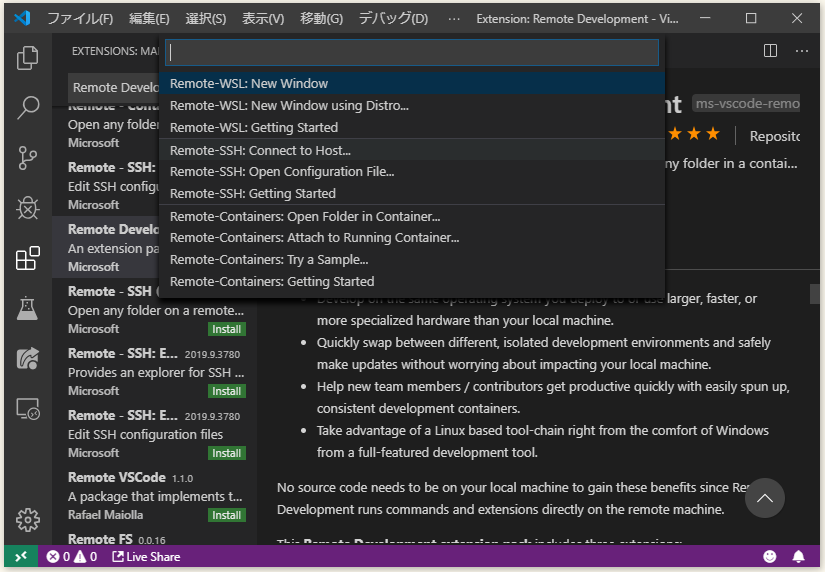Screen dimensions: 825x572
Task: Click 'Edit SSH configuration files' description
Action: pos(145,434)
